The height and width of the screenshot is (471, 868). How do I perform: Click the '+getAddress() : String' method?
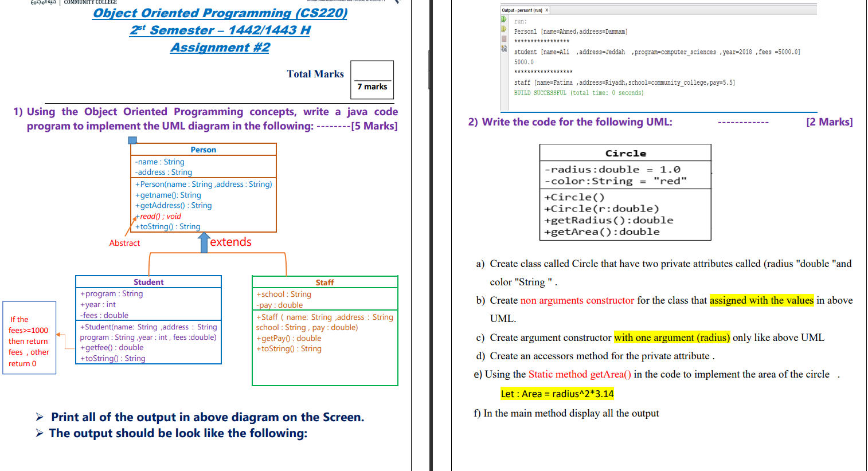[x=173, y=206]
